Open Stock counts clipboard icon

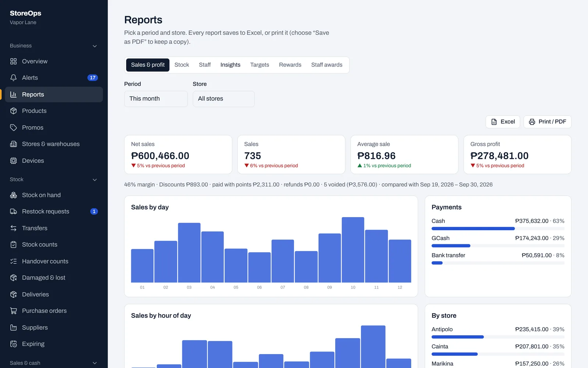[x=14, y=245]
